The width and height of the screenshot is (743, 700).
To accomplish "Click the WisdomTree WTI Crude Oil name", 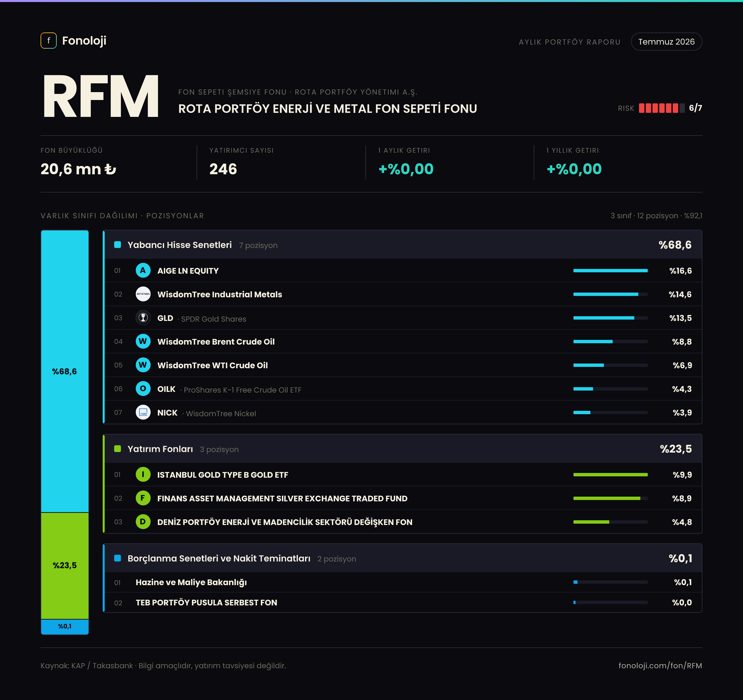I will (213, 365).
